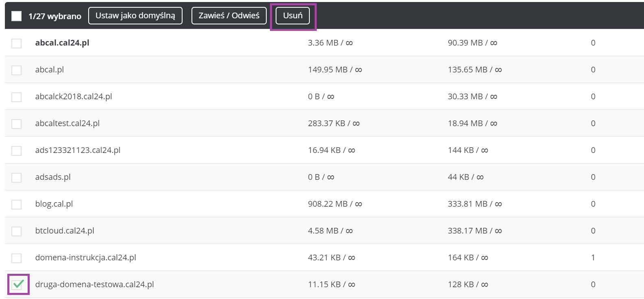Open domain ads123321123.cal24.pl

[x=78, y=150]
